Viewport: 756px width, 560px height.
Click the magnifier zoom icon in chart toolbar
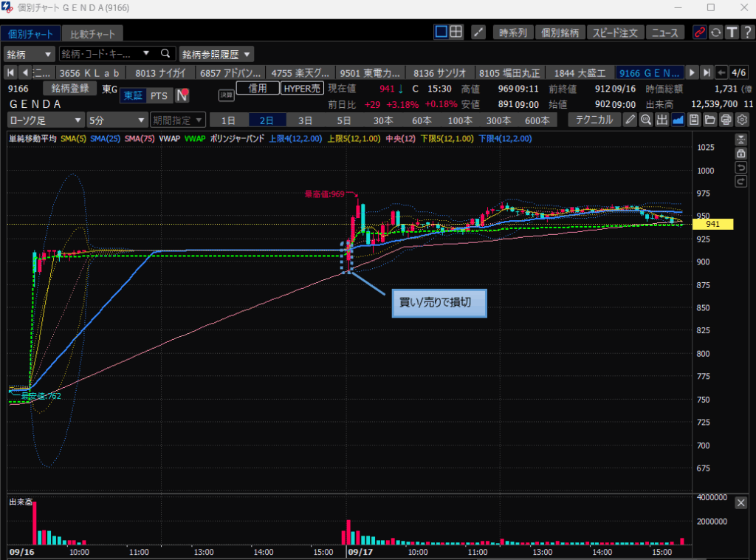point(646,120)
